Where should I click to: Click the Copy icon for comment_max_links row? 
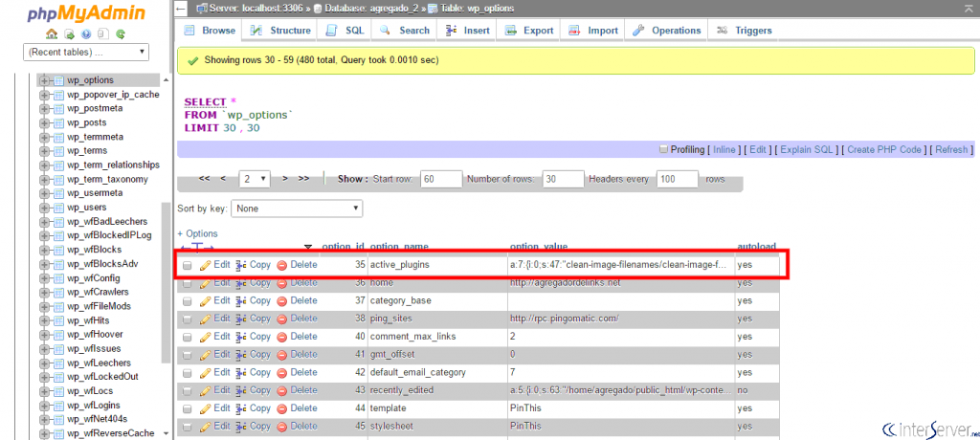[x=241, y=337]
